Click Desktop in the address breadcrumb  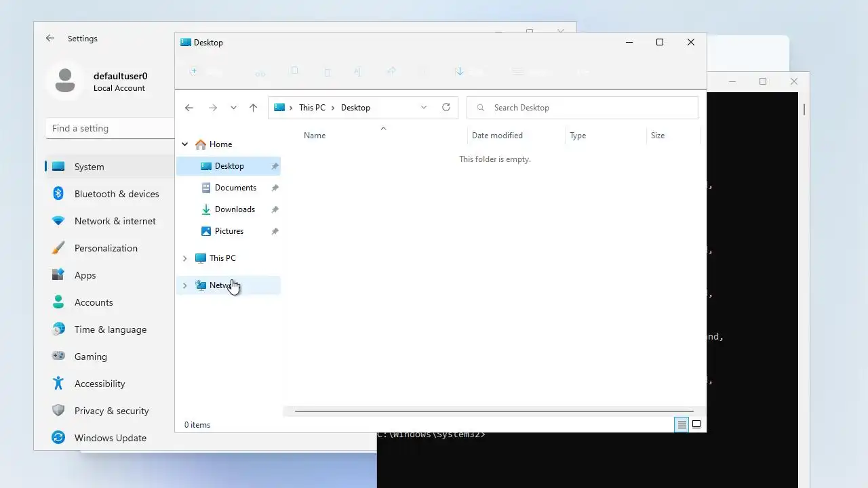pos(355,108)
